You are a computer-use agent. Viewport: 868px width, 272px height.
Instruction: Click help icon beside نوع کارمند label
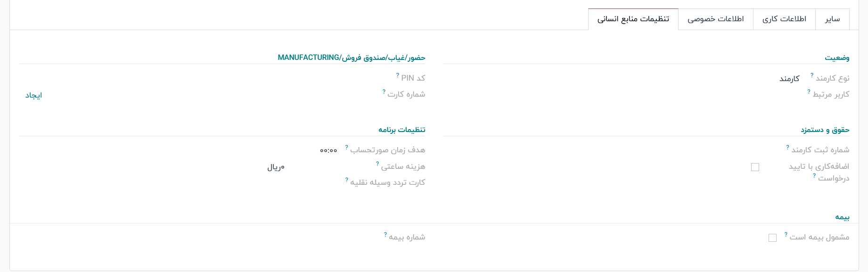tap(812, 75)
